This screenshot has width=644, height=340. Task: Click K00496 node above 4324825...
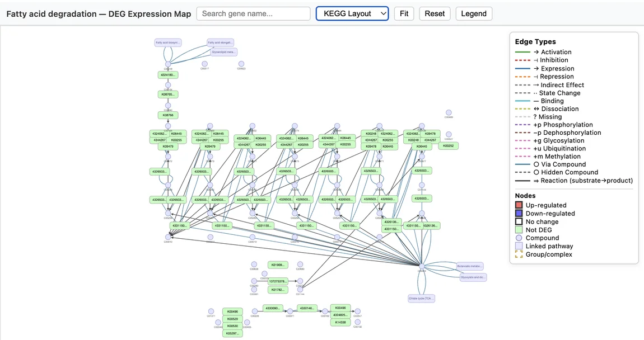click(340, 308)
